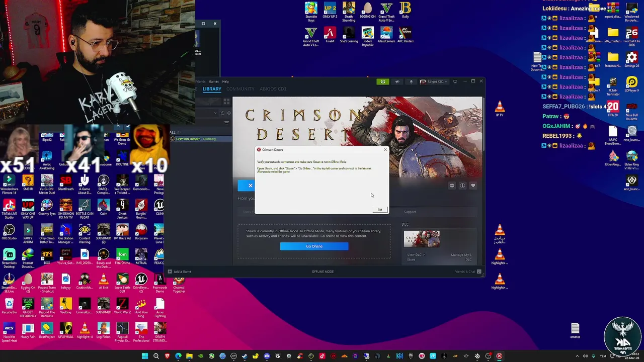The width and height of the screenshot is (644, 362).
Task: Open the Friends menu in Steam
Action: point(201,81)
